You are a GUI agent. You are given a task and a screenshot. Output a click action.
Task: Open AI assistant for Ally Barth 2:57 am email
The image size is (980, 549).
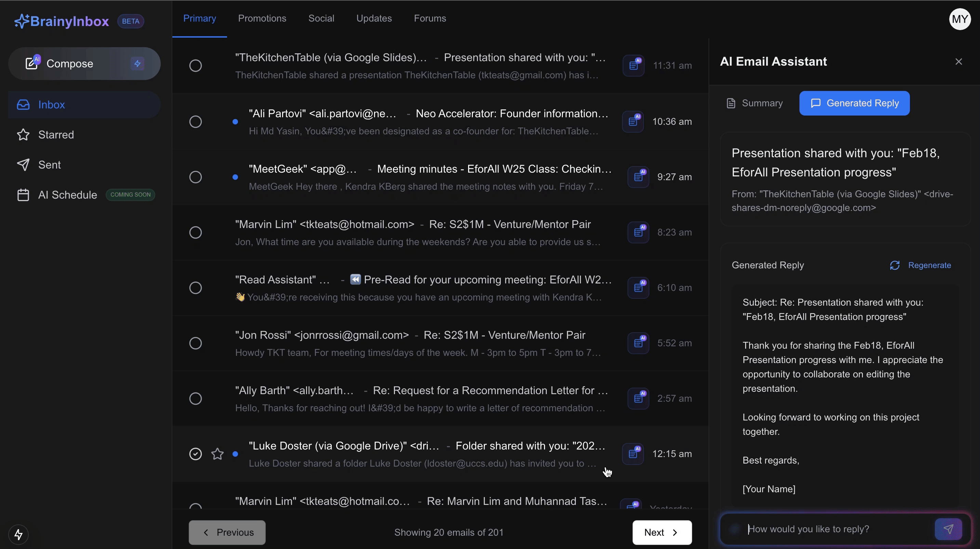638,398
